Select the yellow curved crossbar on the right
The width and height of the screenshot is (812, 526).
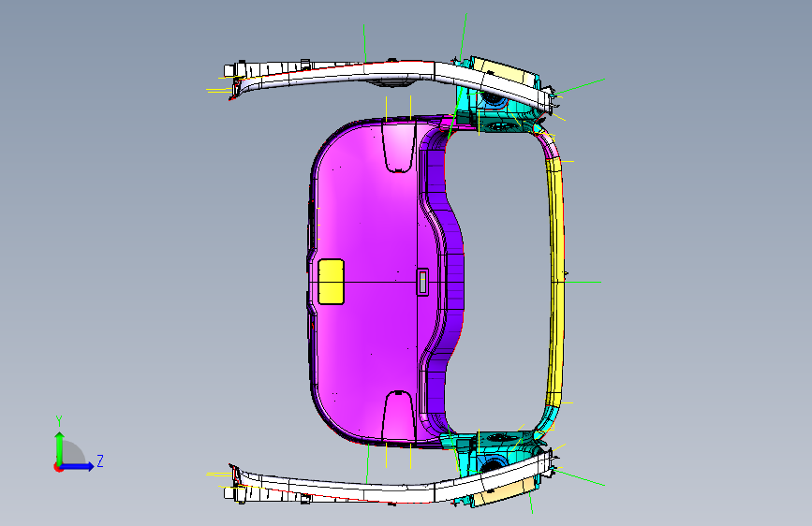[555, 282]
